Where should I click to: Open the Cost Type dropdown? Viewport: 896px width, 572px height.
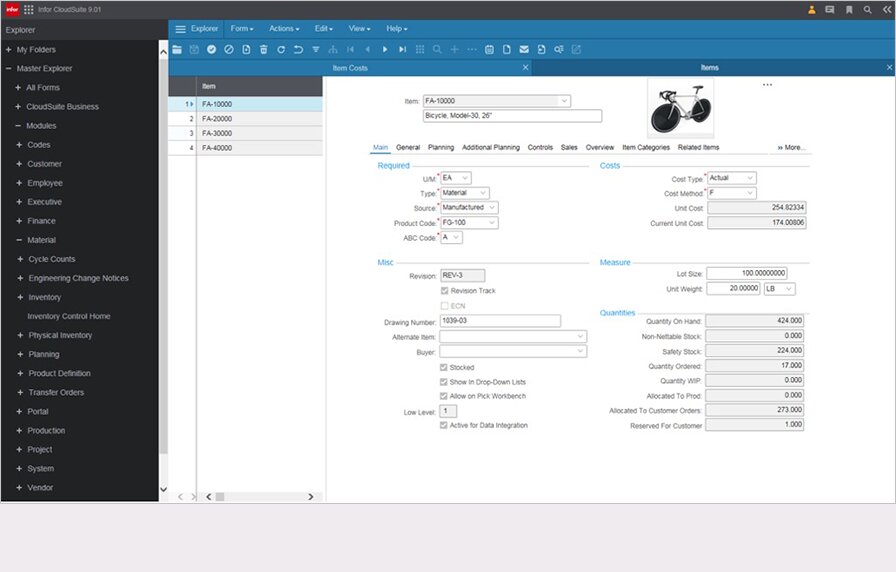[x=748, y=178]
